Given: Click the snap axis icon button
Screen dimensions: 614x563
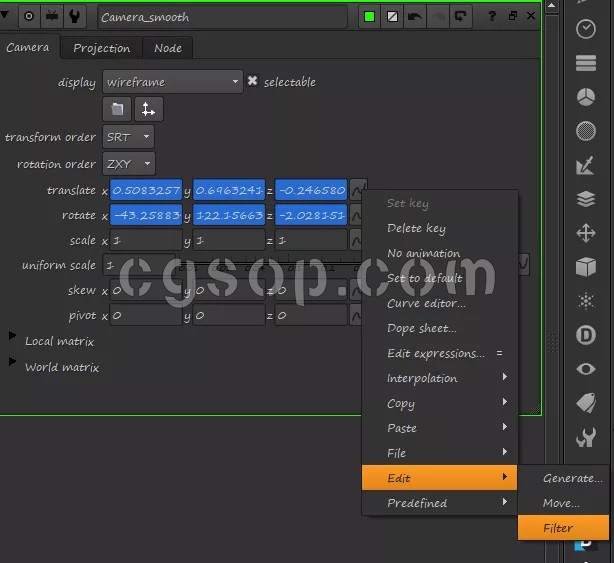Looking at the screenshot, I should (149, 109).
